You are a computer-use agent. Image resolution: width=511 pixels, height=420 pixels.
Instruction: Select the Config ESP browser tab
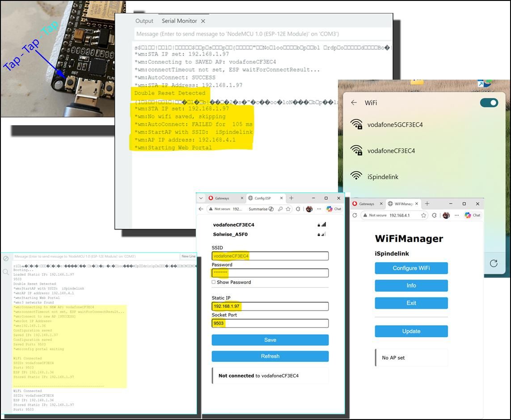coord(263,198)
